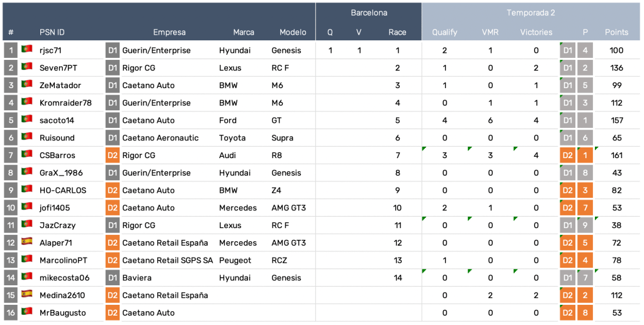Click the orange position 1 badge in CSBarros row
644x325 pixels.
(585, 156)
